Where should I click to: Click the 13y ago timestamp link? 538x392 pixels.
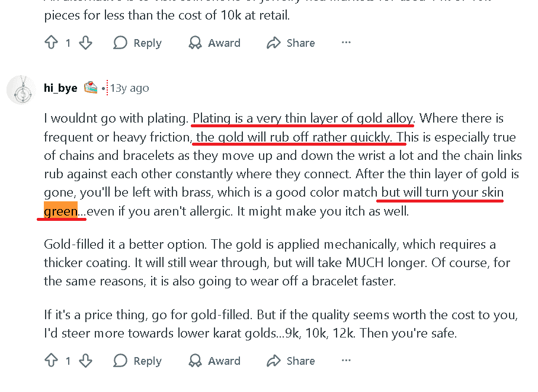129,88
